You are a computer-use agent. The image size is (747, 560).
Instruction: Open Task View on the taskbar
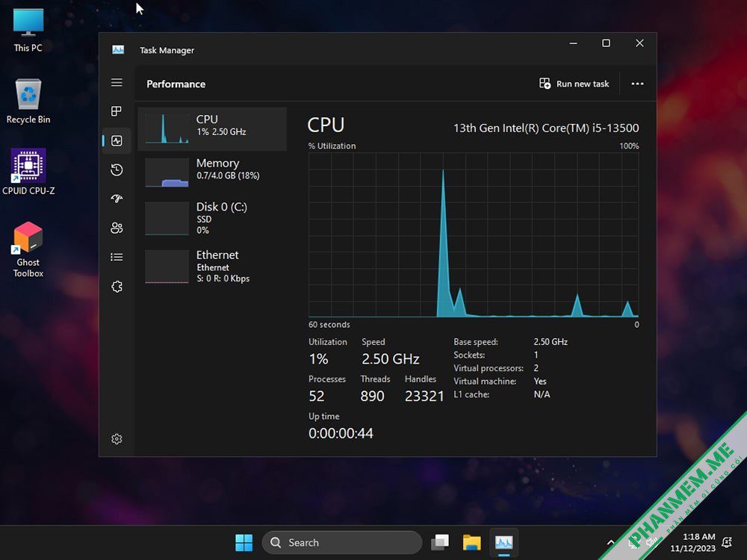point(440,542)
